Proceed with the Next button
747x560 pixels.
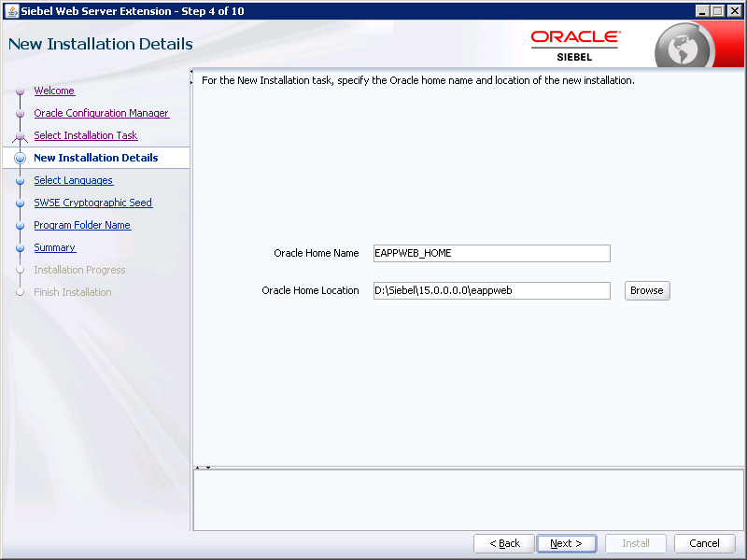click(567, 543)
